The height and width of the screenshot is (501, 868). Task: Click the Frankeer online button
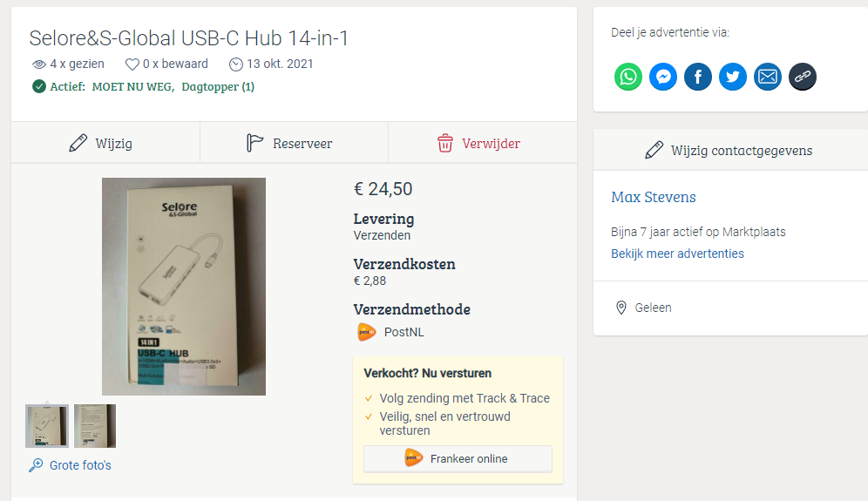click(458, 459)
